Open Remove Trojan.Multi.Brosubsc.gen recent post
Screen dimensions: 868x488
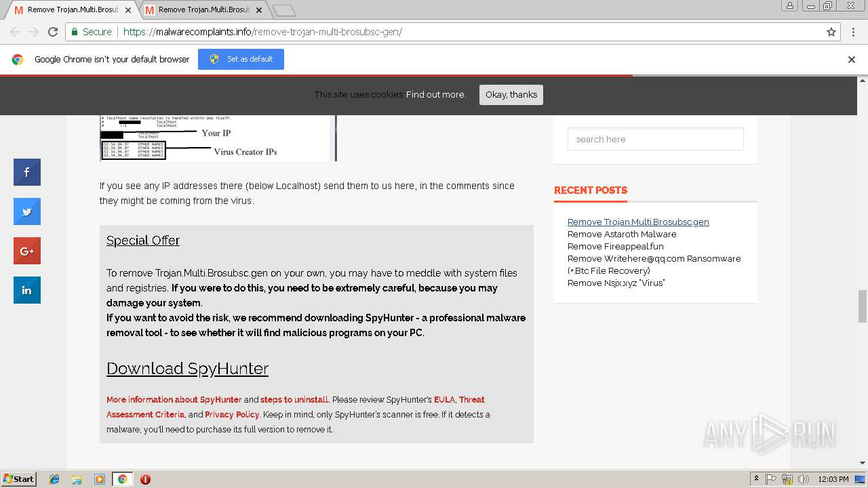tap(638, 222)
